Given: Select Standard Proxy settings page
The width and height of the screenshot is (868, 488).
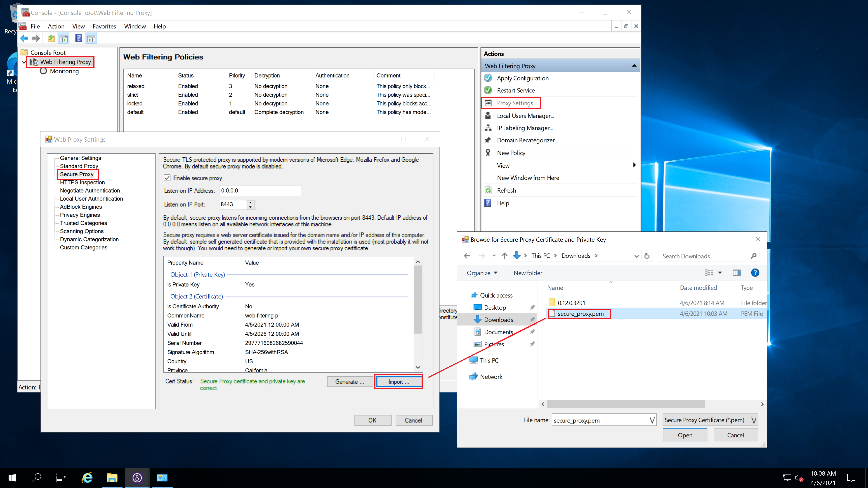Looking at the screenshot, I should coord(79,166).
